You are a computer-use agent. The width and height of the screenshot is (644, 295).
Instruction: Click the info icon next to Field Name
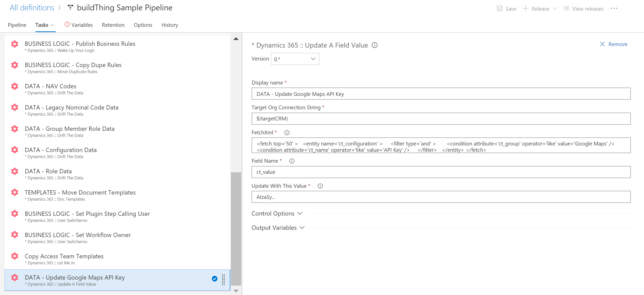pos(292,161)
